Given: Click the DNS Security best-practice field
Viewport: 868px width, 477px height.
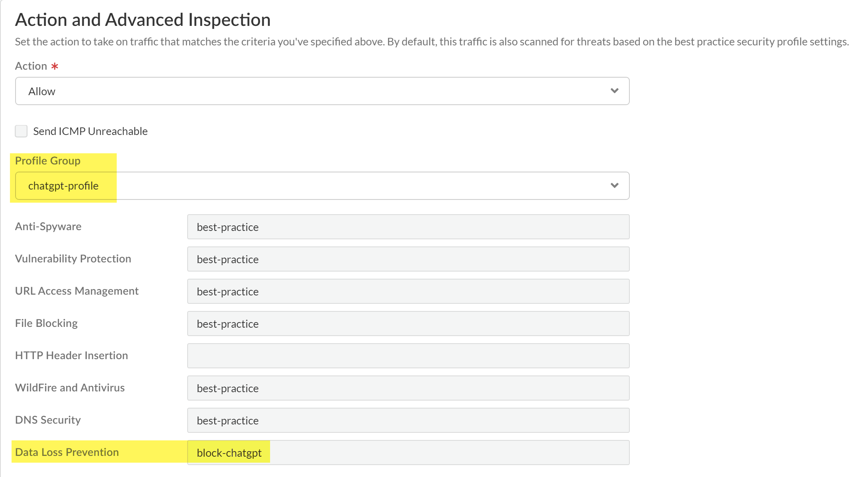Looking at the screenshot, I should tap(408, 420).
